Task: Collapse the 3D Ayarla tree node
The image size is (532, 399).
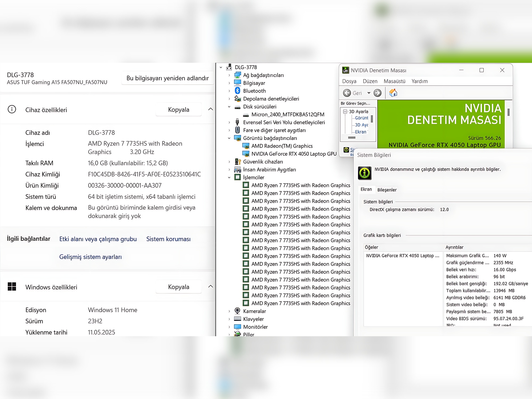Action: (x=345, y=111)
